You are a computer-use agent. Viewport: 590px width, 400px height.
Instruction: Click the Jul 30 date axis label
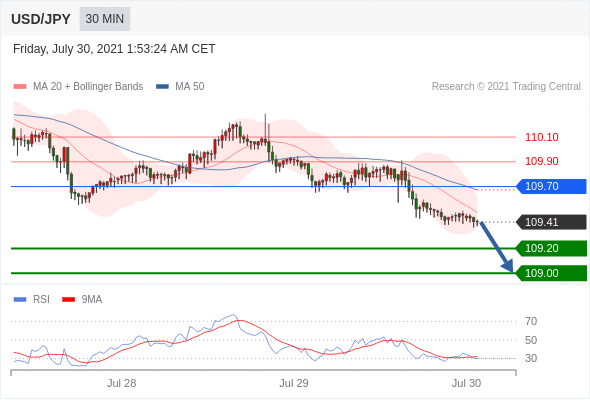tap(466, 383)
